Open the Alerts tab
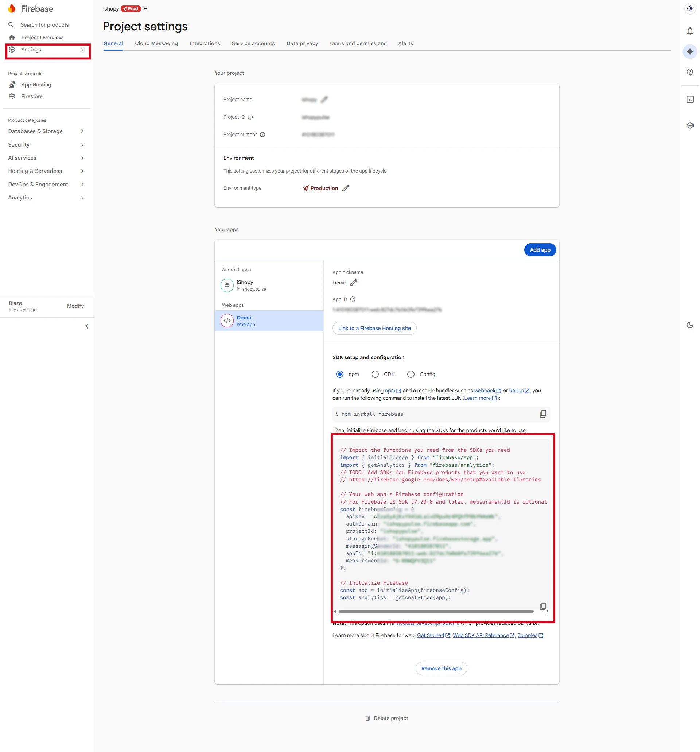The height and width of the screenshot is (752, 700). tap(405, 43)
